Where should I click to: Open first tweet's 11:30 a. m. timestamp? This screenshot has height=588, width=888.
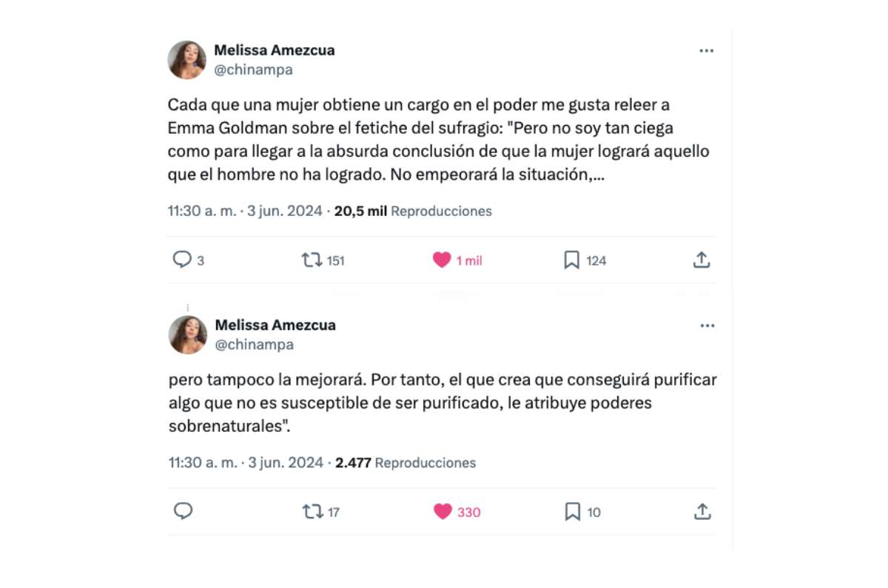point(202,211)
